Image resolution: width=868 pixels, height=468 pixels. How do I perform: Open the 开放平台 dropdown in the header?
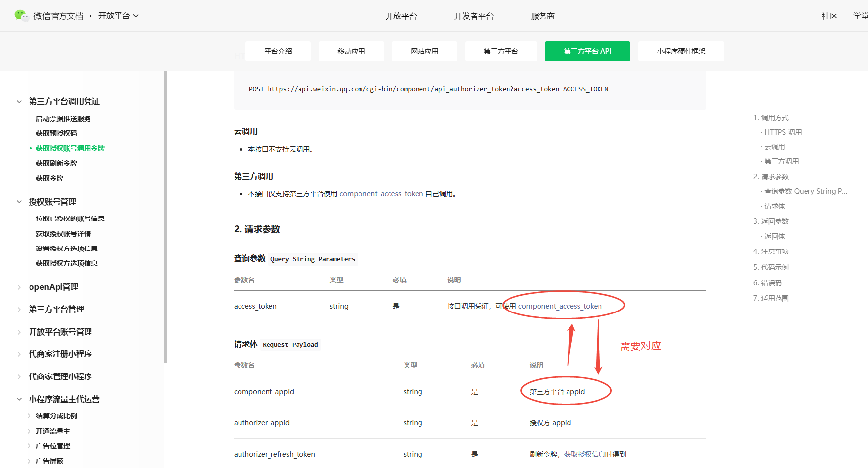(x=119, y=16)
